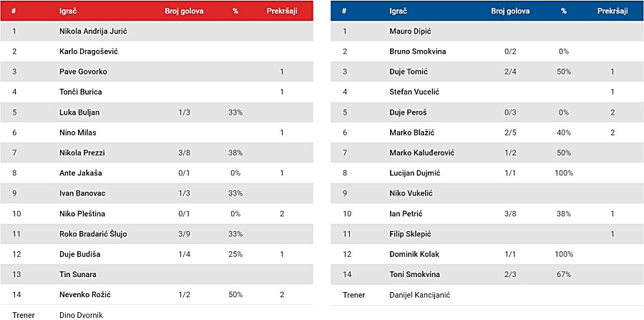Click Nikola Andrija Jurić name
The image size is (644, 320).
tap(93, 31)
